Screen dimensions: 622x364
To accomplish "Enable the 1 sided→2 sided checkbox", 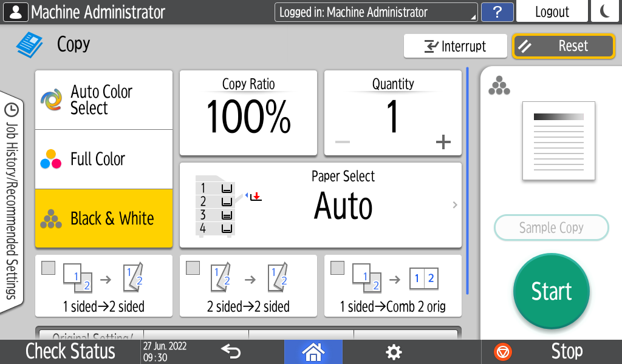I will [x=49, y=268].
